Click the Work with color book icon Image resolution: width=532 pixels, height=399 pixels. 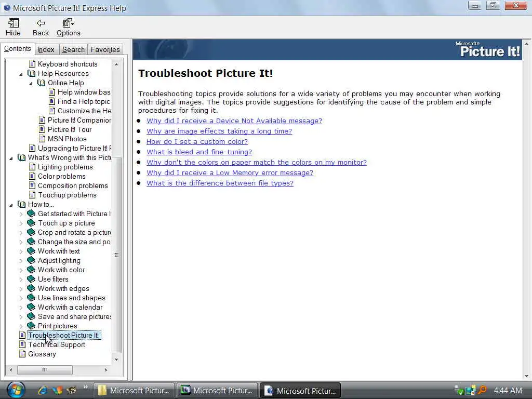tap(31, 270)
